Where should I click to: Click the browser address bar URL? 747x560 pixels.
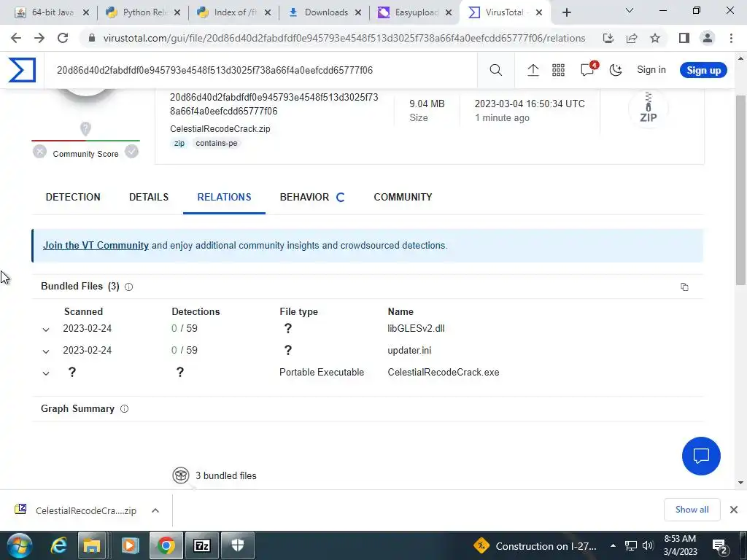tap(344, 38)
